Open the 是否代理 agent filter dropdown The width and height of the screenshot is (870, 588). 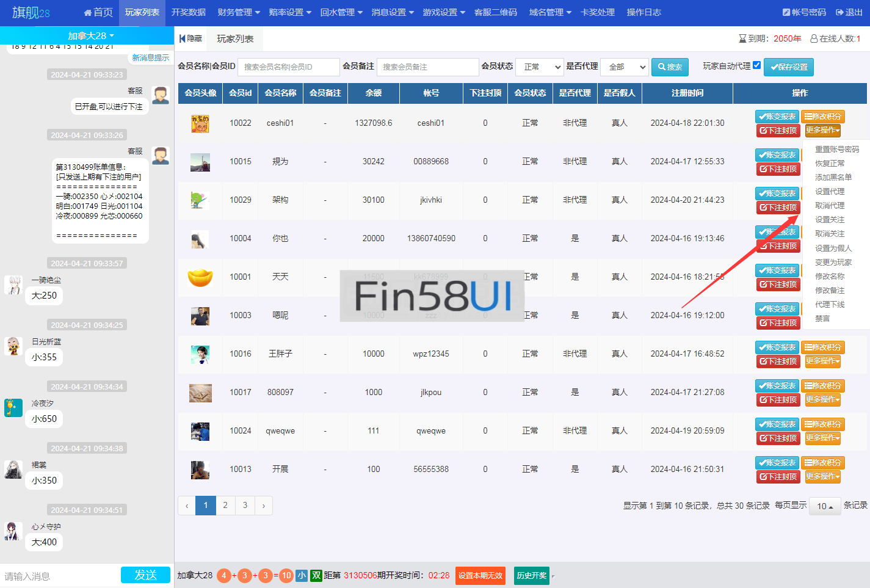[624, 67]
